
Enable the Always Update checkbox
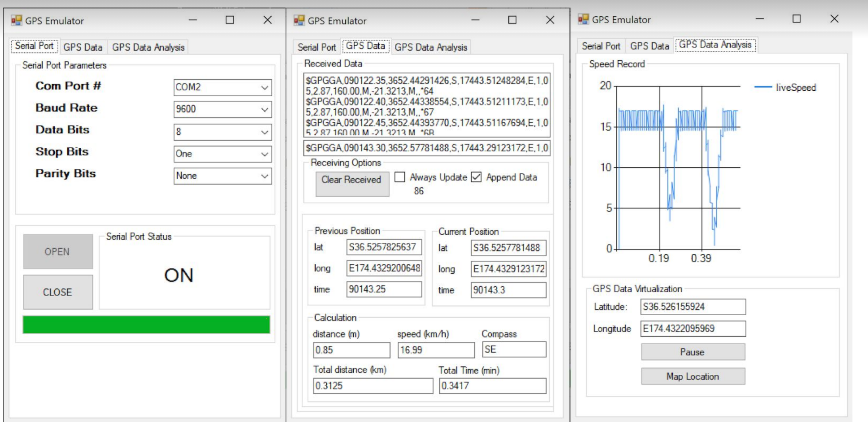pyautogui.click(x=400, y=177)
